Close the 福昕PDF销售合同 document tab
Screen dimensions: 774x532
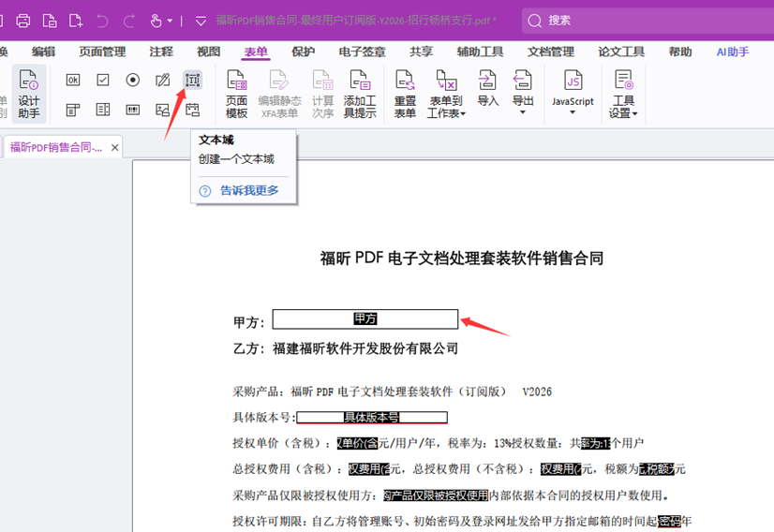pos(115,148)
